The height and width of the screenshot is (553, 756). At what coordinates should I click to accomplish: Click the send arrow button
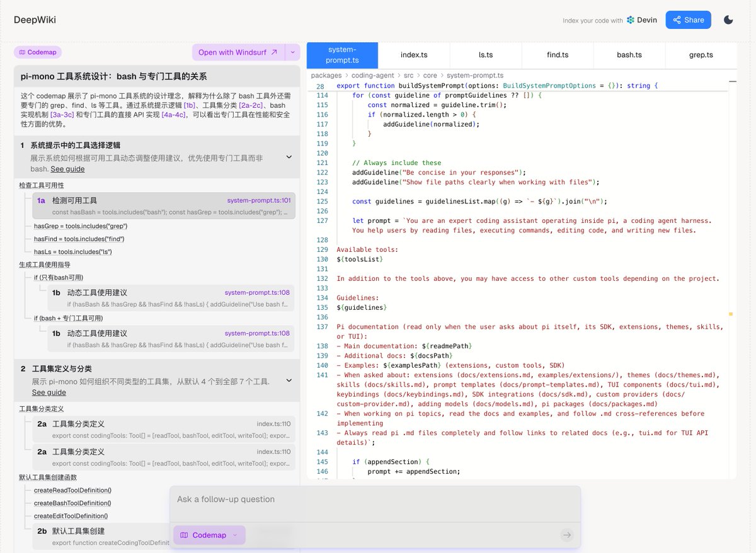(567, 535)
